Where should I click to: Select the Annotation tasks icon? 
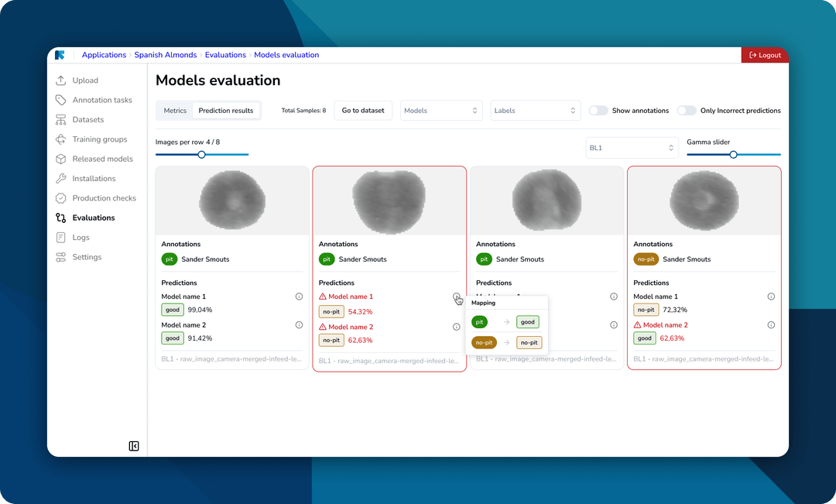[61, 99]
